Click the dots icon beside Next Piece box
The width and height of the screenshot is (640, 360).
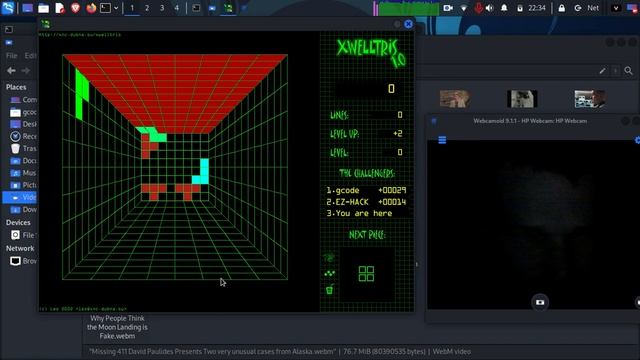coord(329,273)
